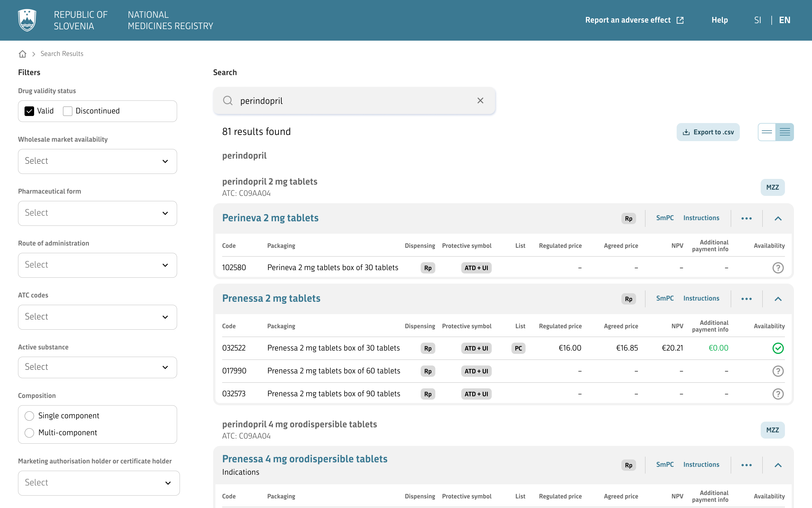The image size is (812, 508).
Task: Select the Multi-component radio button
Action: click(29, 433)
